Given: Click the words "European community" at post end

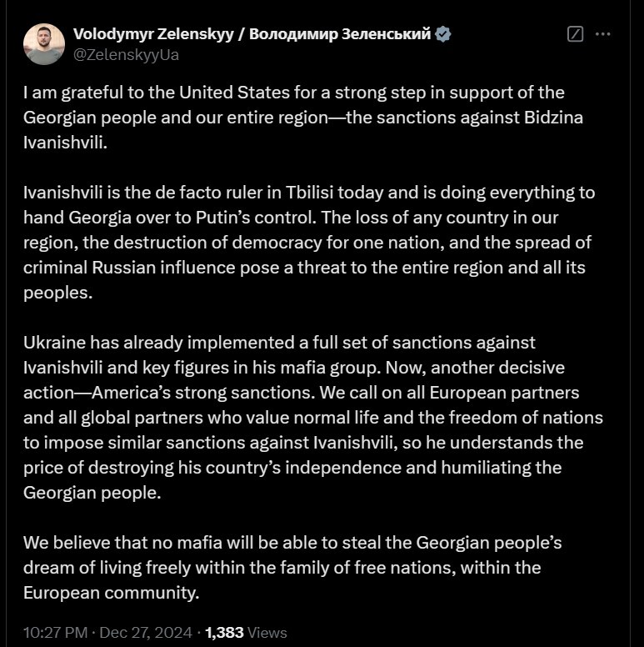Looking at the screenshot, I should (111, 594).
